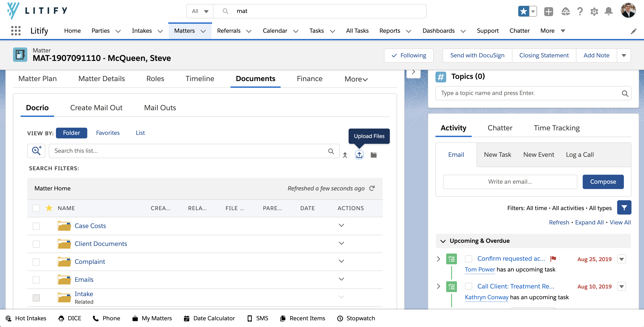
Task: Open the More tabs dropdown on matter
Action: coord(356,79)
